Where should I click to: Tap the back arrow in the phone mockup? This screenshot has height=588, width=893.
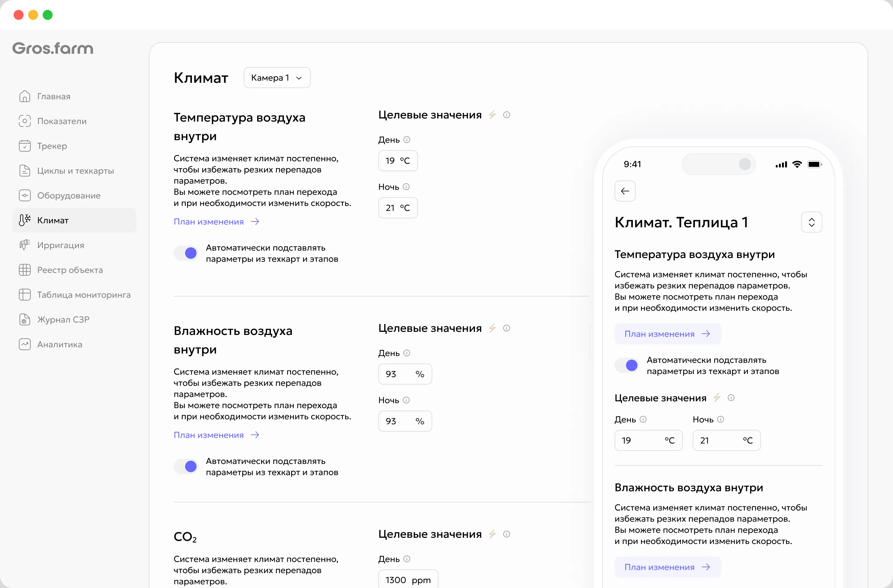[625, 191]
